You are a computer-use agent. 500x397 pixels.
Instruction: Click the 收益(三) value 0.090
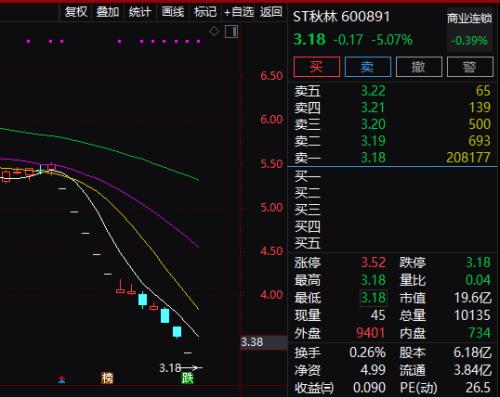[369, 387]
